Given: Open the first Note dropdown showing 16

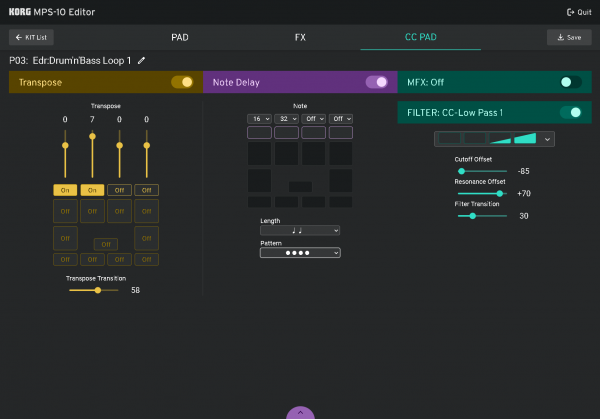Looking at the screenshot, I should click(x=259, y=119).
